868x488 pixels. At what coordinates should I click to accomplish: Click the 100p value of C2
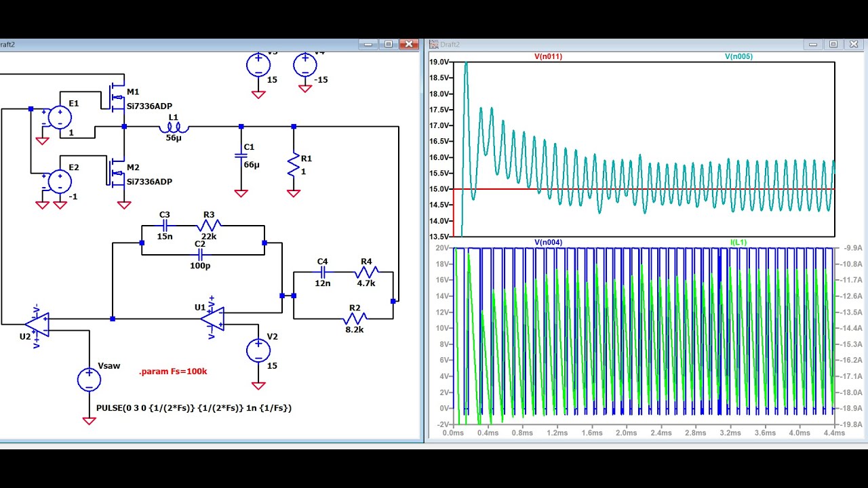tap(200, 266)
